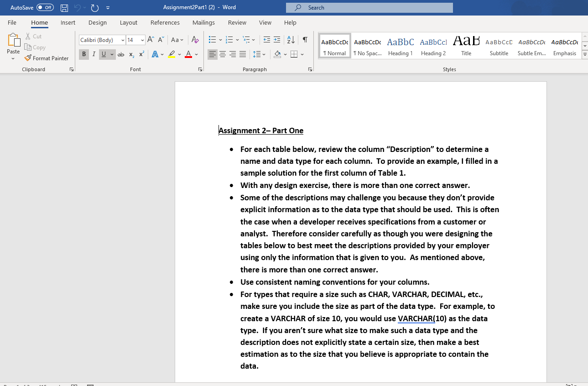
Task: Switch to the Insert tab
Action: pos(68,22)
